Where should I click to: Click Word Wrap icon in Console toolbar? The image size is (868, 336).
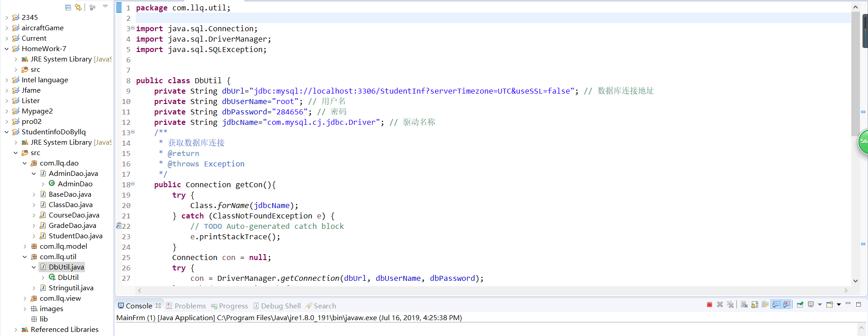coord(765,305)
